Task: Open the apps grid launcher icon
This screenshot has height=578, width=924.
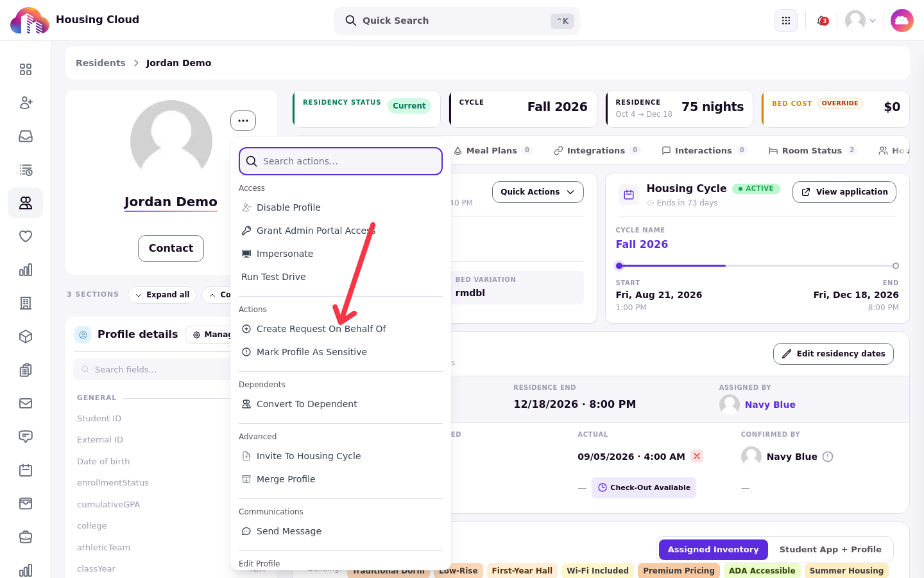Action: (x=786, y=21)
